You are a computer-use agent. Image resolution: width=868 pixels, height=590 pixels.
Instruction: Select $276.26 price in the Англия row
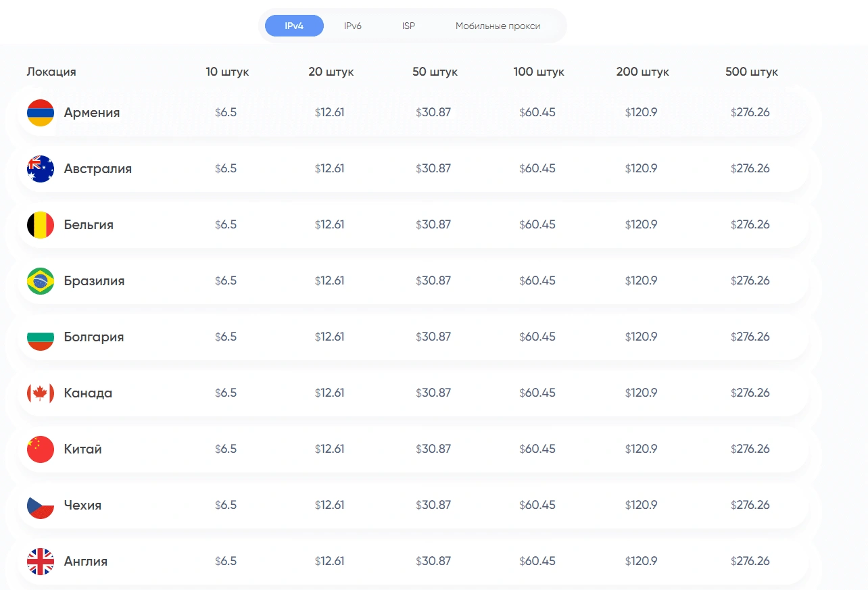click(750, 561)
